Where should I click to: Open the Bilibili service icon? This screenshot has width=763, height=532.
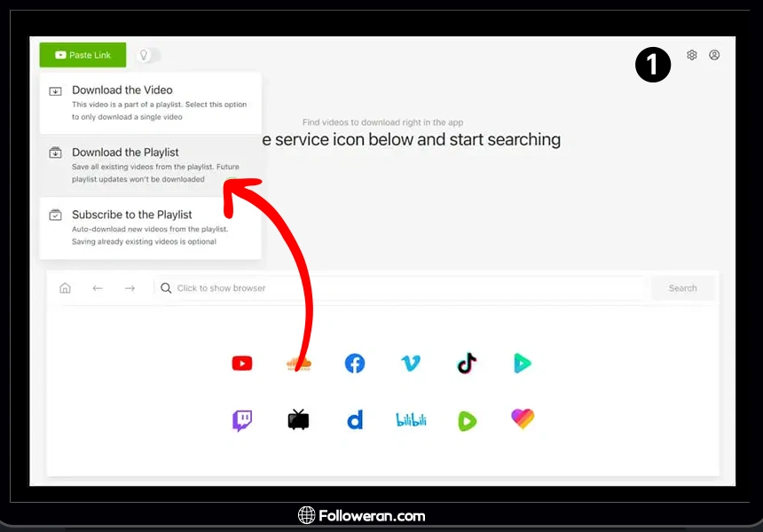tap(411, 419)
